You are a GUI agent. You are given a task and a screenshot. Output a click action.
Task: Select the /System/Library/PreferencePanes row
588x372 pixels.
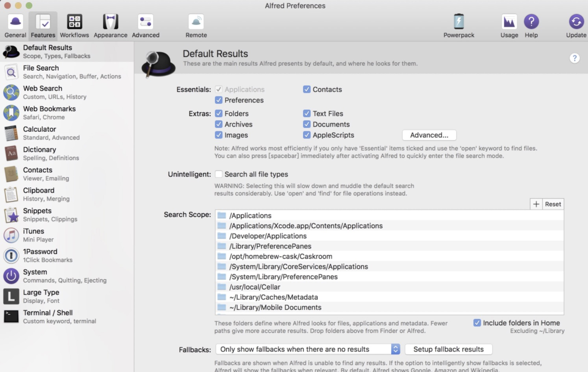[x=389, y=277]
